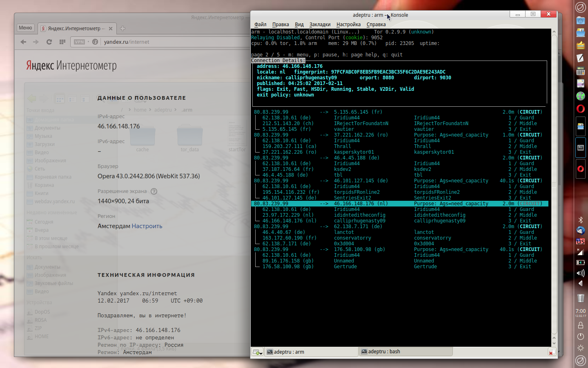Switch to the adeptru : bash tab
This screenshot has height=368, width=588.
(x=384, y=352)
